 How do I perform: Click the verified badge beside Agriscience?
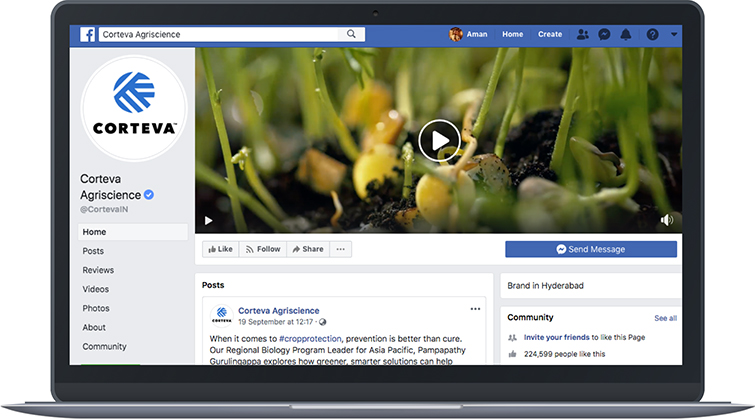[x=149, y=195]
